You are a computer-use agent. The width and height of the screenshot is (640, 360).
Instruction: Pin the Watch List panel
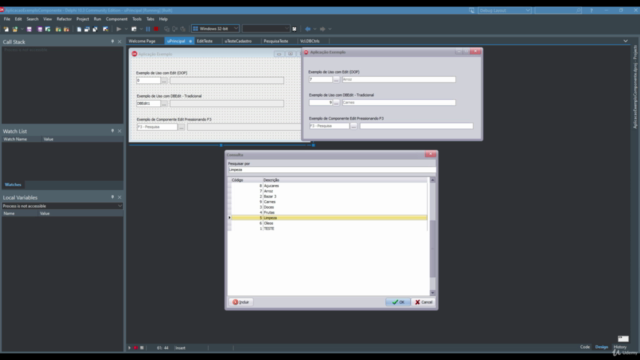pyautogui.click(x=113, y=131)
